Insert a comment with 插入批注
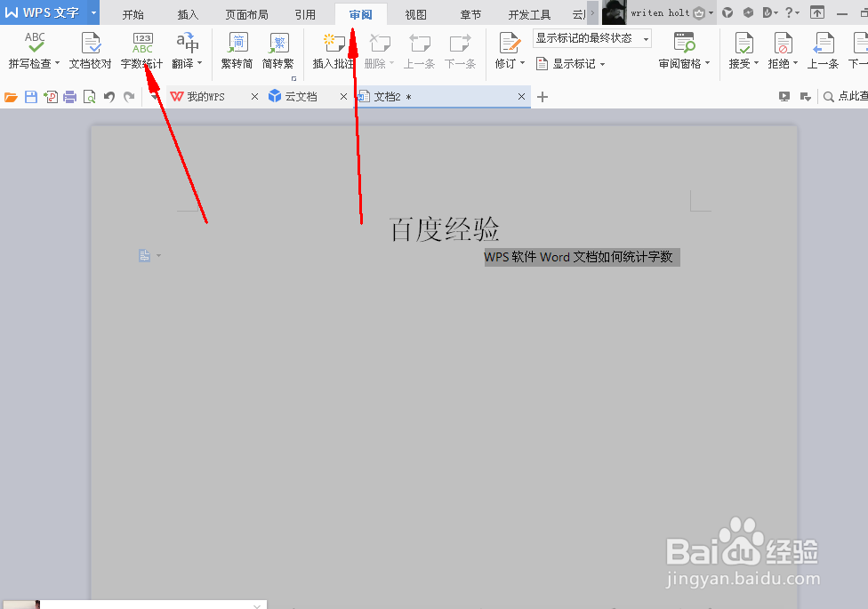This screenshot has width=868, height=609. 334,51
